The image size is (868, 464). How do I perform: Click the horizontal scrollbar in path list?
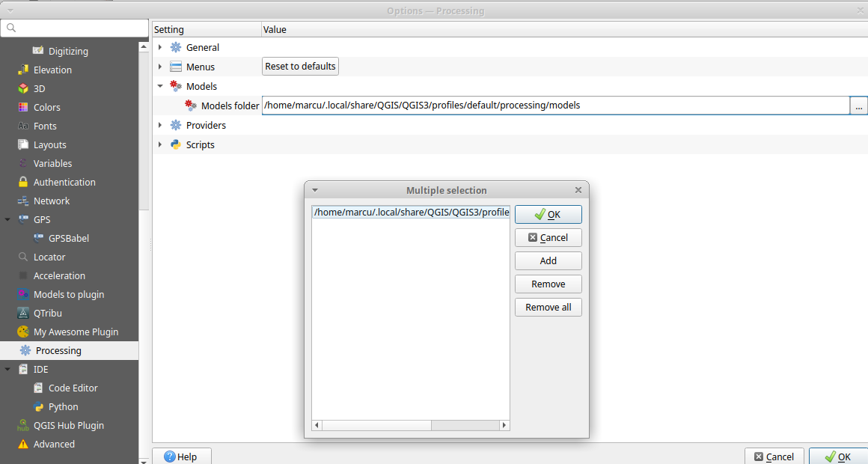pyautogui.click(x=410, y=425)
